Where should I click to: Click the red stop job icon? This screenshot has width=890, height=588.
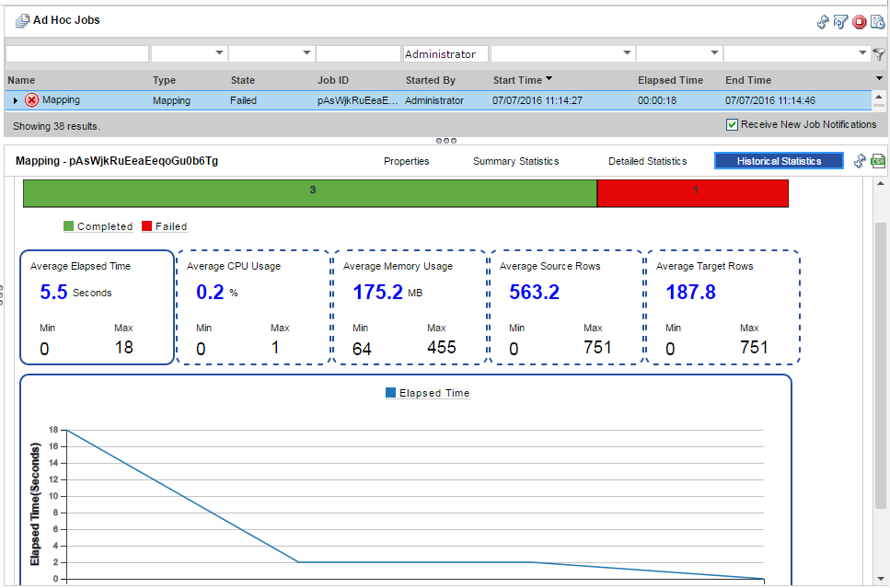859,21
